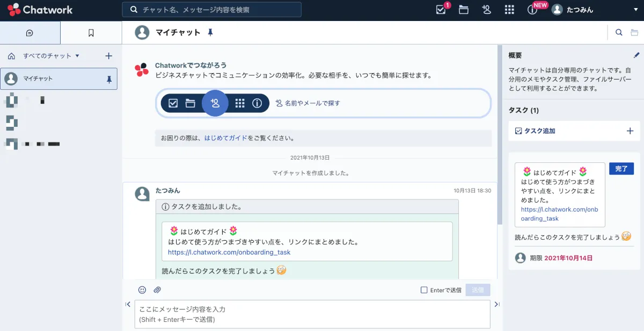The height and width of the screenshot is (331, 644).
Task: Toggle the Enterで送信 checkbox
Action: (x=424, y=290)
